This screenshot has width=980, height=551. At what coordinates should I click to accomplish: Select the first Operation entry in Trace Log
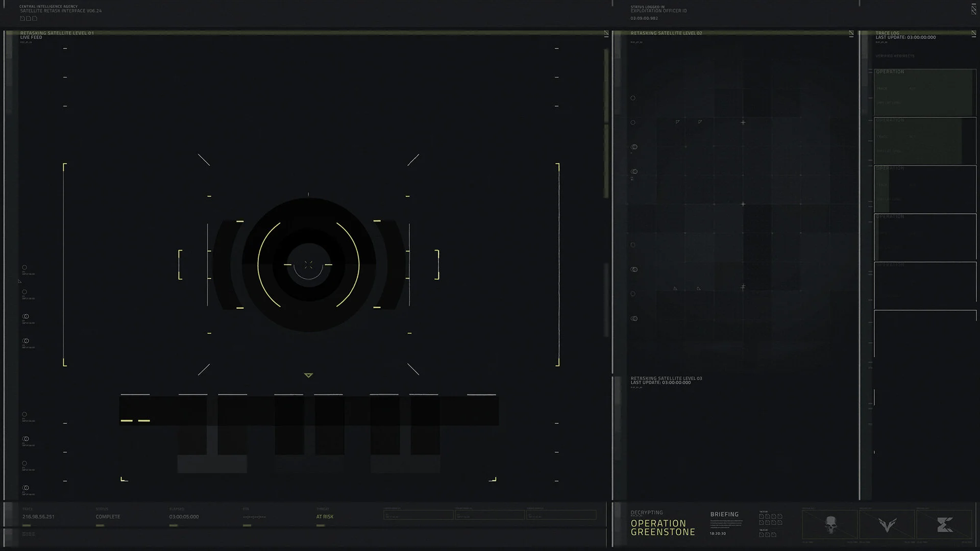coord(924,92)
